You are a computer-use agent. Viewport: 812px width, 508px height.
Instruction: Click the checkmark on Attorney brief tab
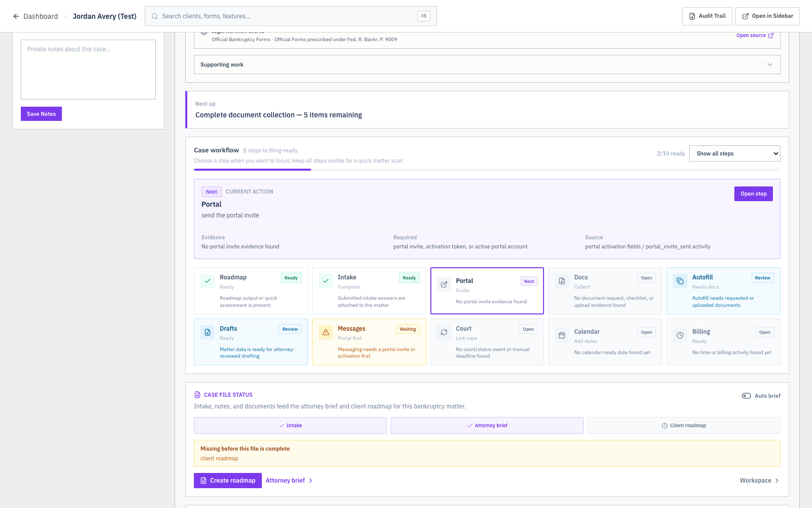tap(470, 426)
